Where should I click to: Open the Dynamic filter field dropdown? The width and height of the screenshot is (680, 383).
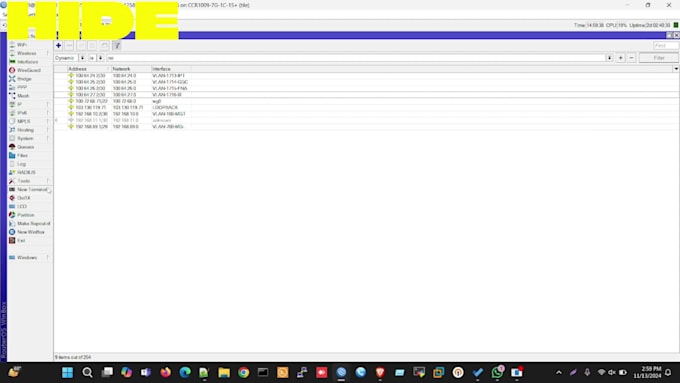point(82,58)
